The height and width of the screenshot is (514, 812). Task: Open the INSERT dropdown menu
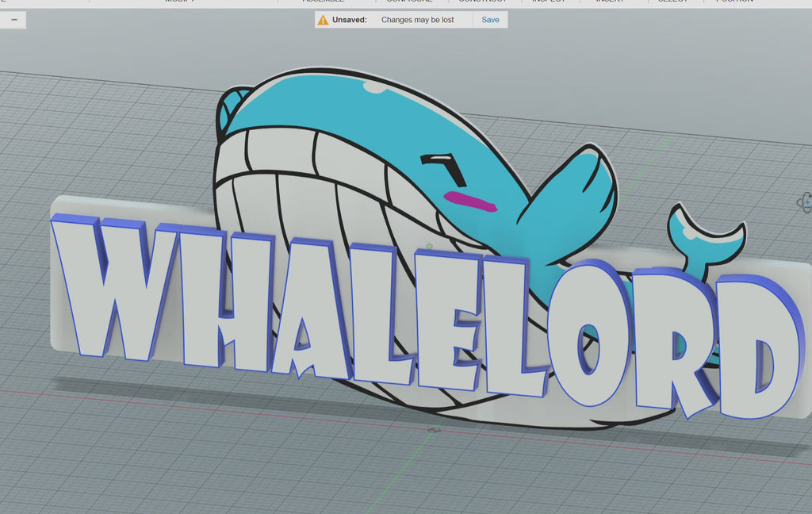pyautogui.click(x=610, y=2)
